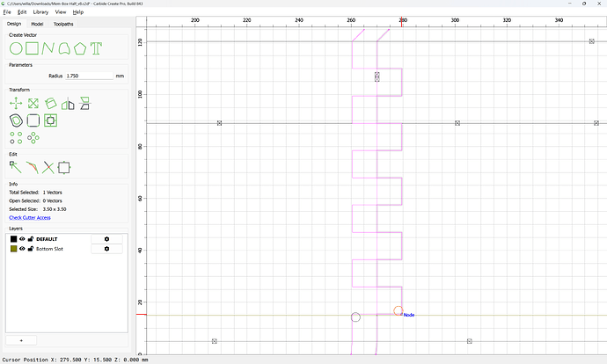Open the Help menu

pos(78,12)
